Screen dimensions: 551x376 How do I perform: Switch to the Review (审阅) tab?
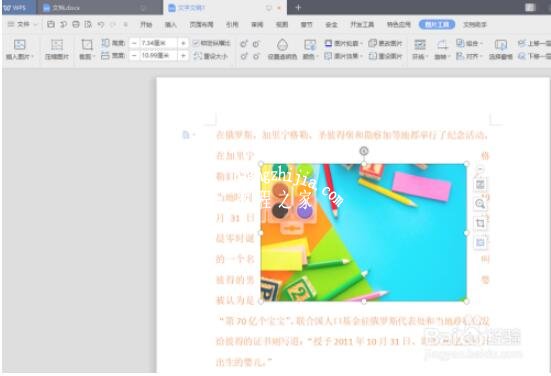(x=257, y=24)
